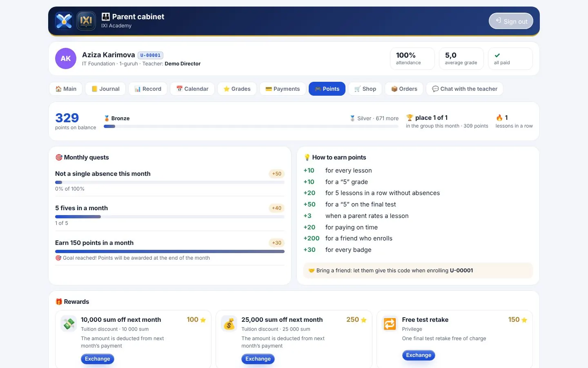
Task: Click the money bag icon on the 25,000 sum reward
Action: (229, 324)
